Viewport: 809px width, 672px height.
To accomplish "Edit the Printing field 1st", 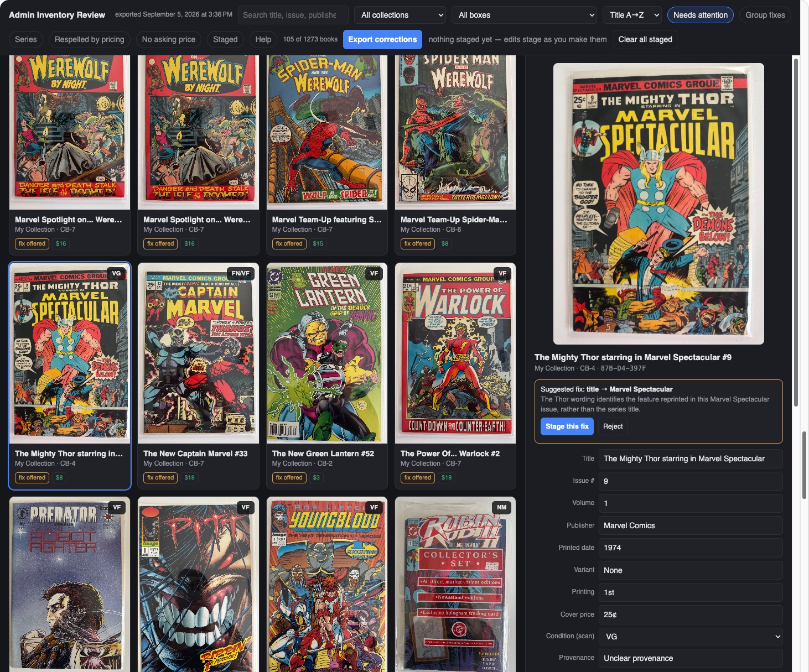I will [691, 592].
